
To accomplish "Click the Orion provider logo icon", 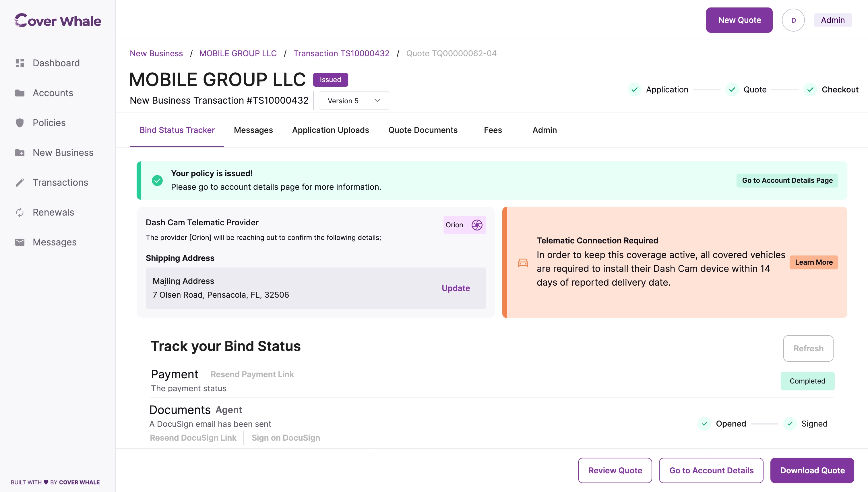I will tap(477, 225).
